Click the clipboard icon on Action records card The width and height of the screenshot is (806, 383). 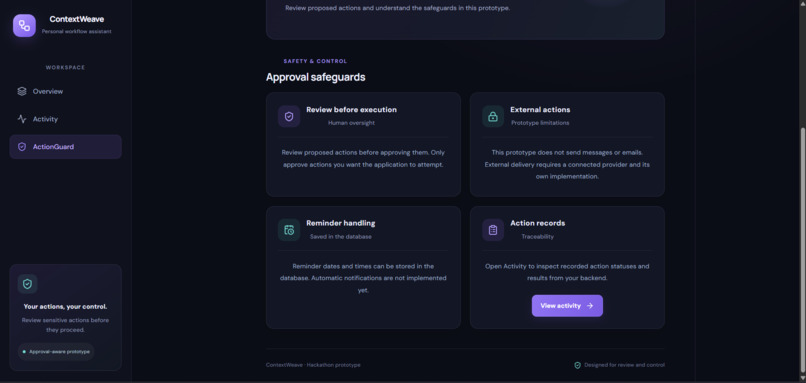tap(493, 230)
